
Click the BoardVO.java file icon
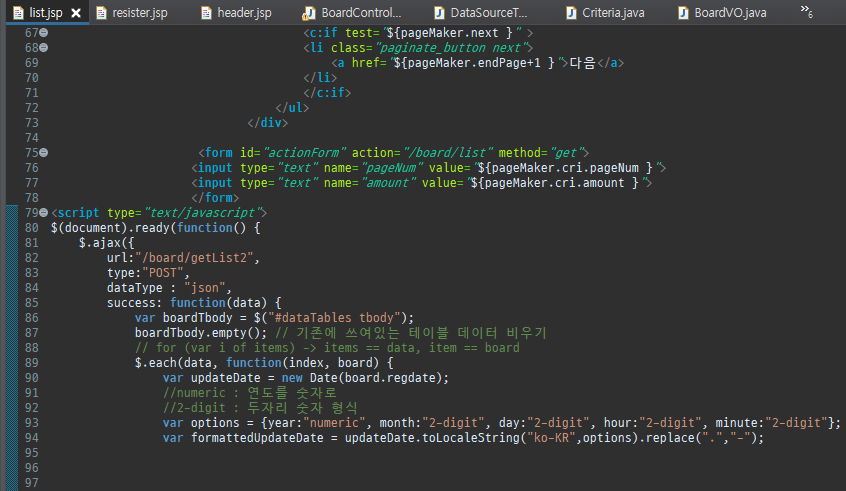click(x=683, y=12)
